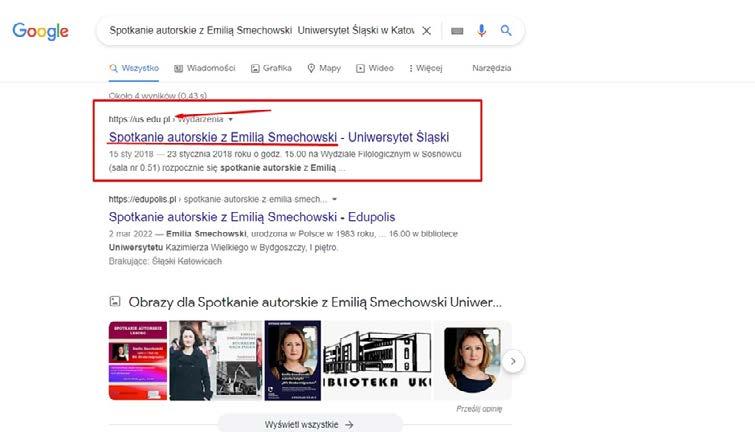The width and height of the screenshot is (755, 432).
Task: Click the https://us.edu.pl breadcrumb URL
Action: point(140,119)
